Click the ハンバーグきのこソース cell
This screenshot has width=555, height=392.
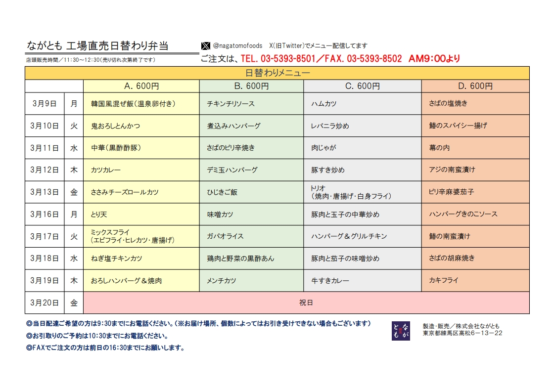tap(475, 214)
